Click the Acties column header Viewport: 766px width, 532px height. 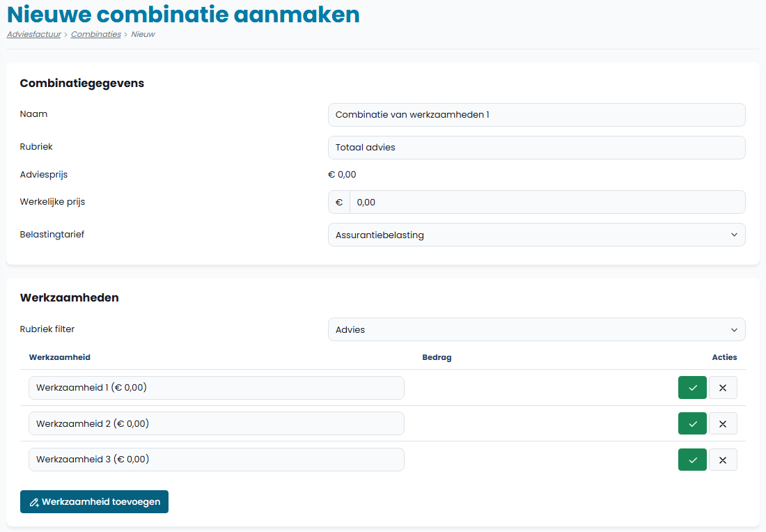click(x=724, y=357)
